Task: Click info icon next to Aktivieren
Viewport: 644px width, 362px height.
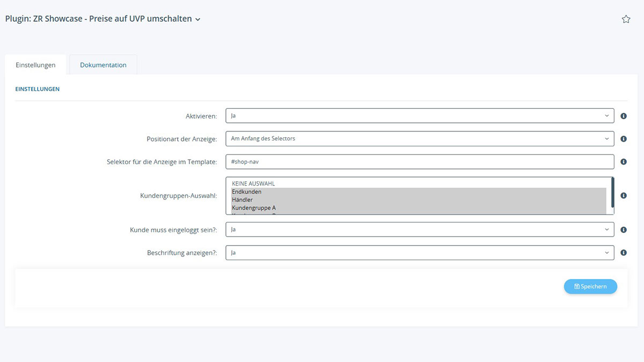Action: click(x=624, y=116)
